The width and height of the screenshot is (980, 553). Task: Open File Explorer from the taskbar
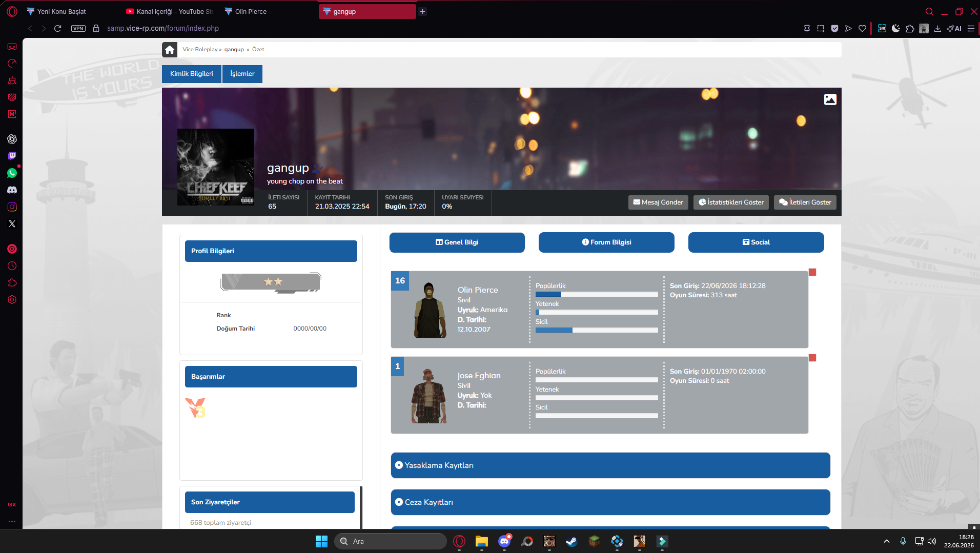tap(481, 541)
